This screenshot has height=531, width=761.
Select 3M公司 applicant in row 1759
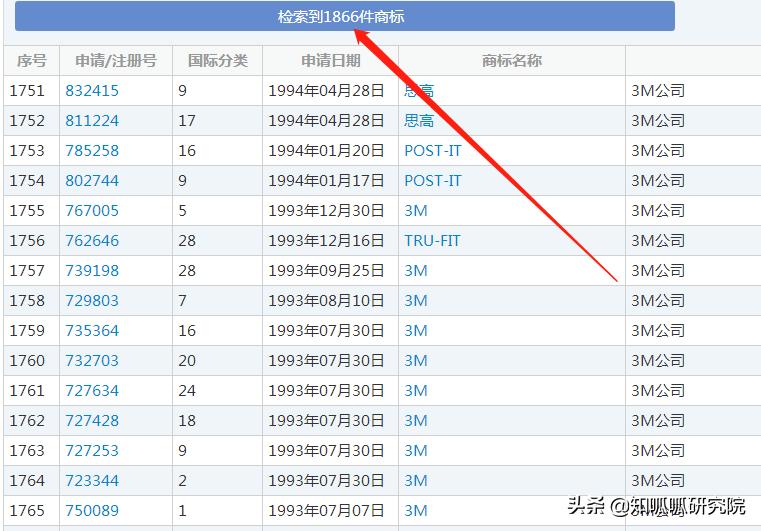[658, 331]
